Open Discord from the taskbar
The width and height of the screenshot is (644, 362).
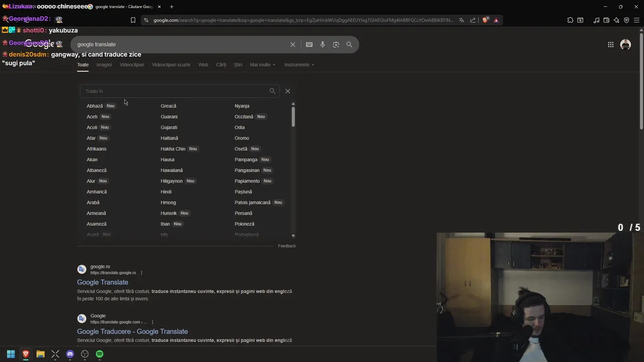[x=70, y=354]
